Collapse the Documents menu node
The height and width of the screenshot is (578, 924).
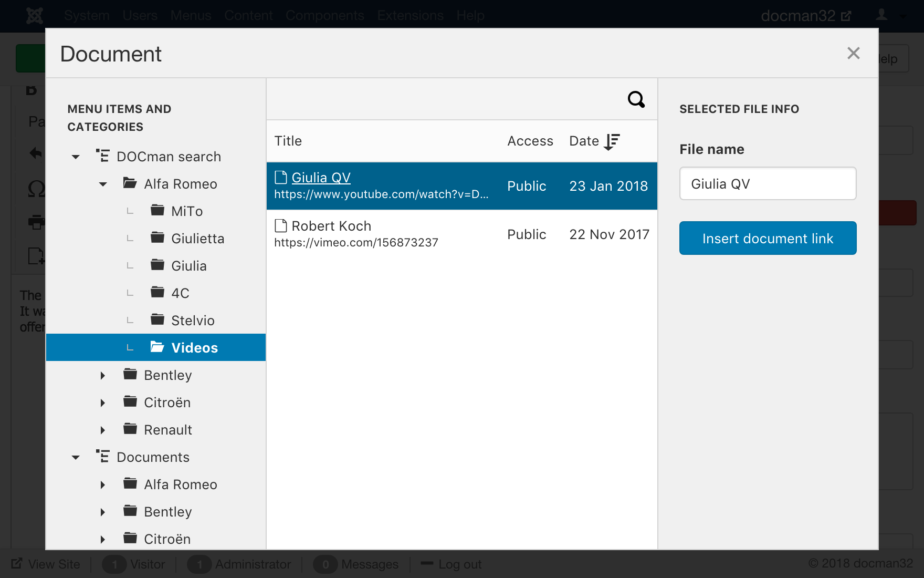click(x=76, y=457)
